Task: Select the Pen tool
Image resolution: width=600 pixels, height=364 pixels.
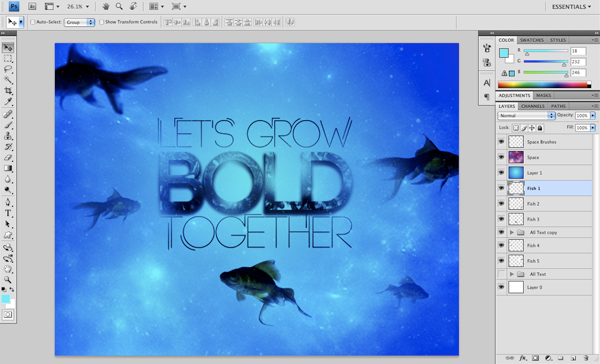Action: point(8,202)
